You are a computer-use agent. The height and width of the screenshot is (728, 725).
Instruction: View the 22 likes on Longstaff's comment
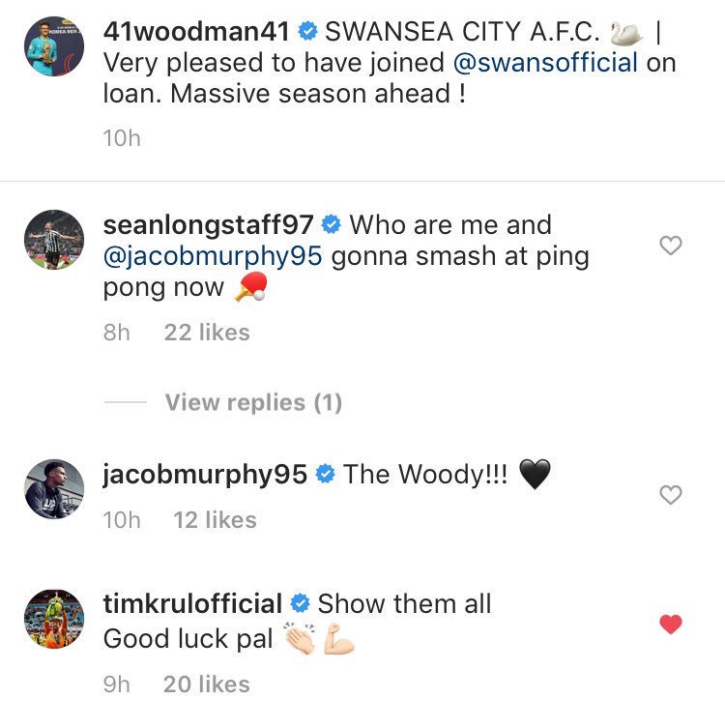click(x=207, y=333)
